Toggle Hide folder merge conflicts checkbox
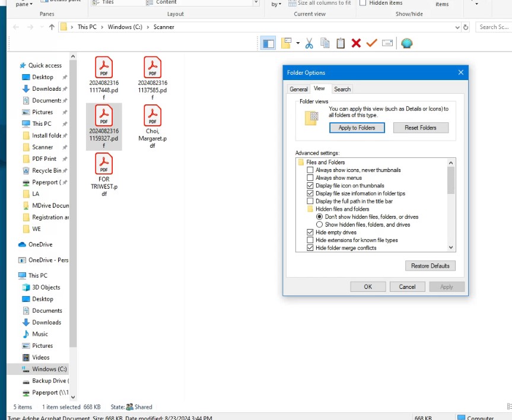The width and height of the screenshot is (512, 420). (310, 248)
